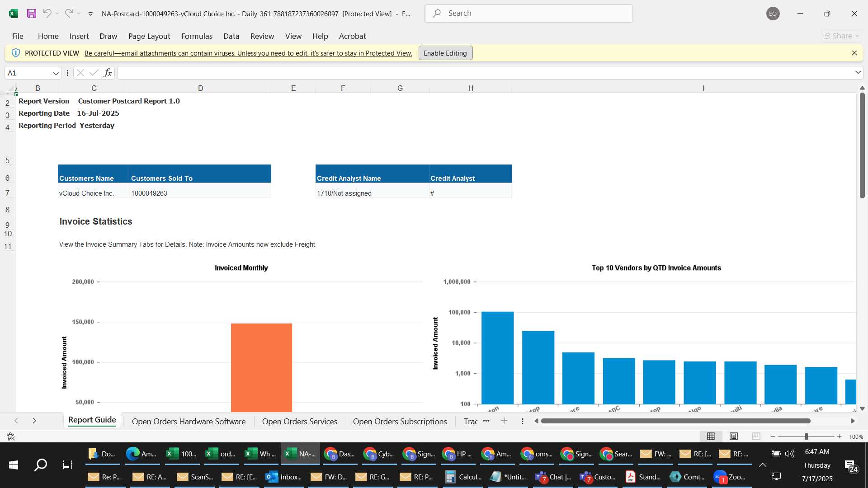Open the Formulas tab

coord(197,36)
